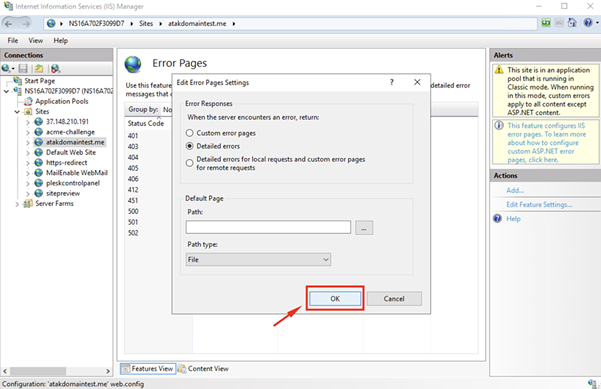Click the create new connection toolbar icon
This screenshot has height=389, width=601.
7,69
